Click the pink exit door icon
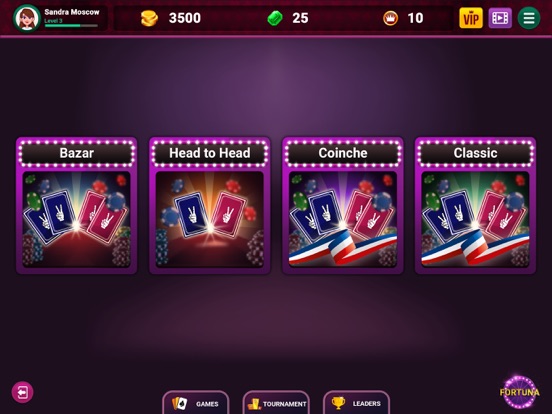This screenshot has width=552, height=414. pos(23,392)
